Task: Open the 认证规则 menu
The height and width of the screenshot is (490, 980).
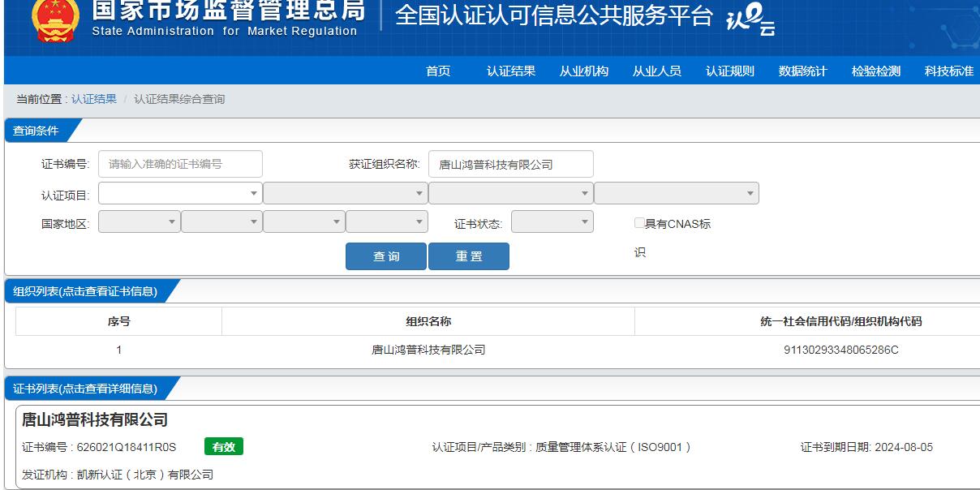Action: (x=730, y=71)
